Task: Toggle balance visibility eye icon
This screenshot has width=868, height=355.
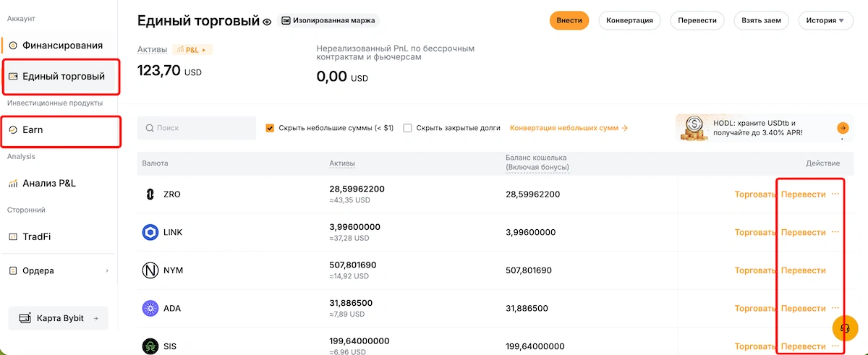Action: point(267,22)
